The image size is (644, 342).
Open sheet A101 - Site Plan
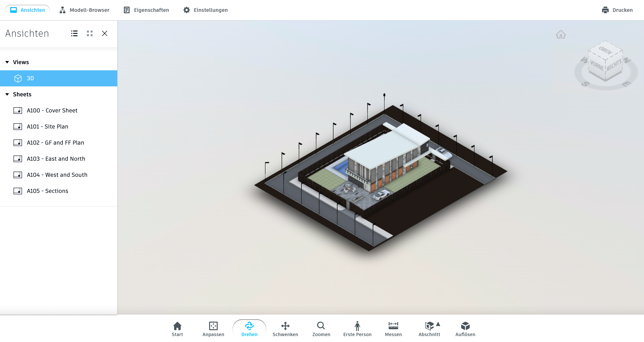tap(48, 127)
